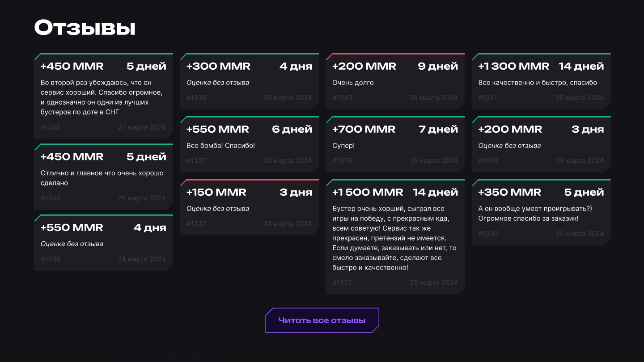
Task: Click the "Супер!" review comment
Action: point(343,146)
